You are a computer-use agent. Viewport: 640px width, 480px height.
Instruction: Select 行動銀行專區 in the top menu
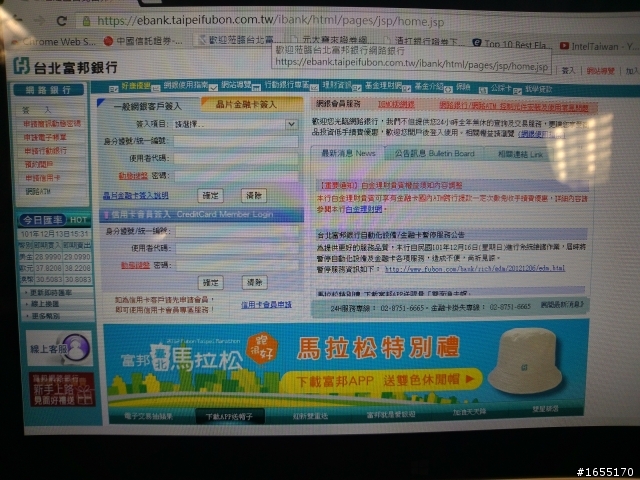287,85
